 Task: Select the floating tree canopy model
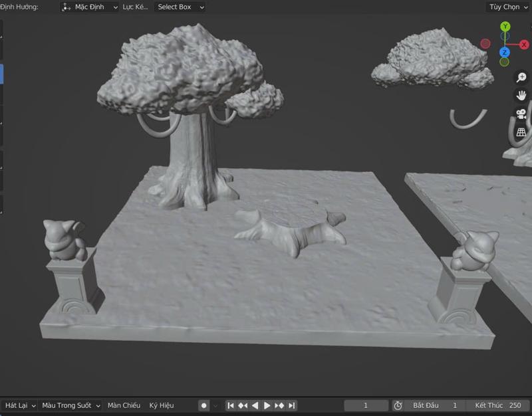433,58
